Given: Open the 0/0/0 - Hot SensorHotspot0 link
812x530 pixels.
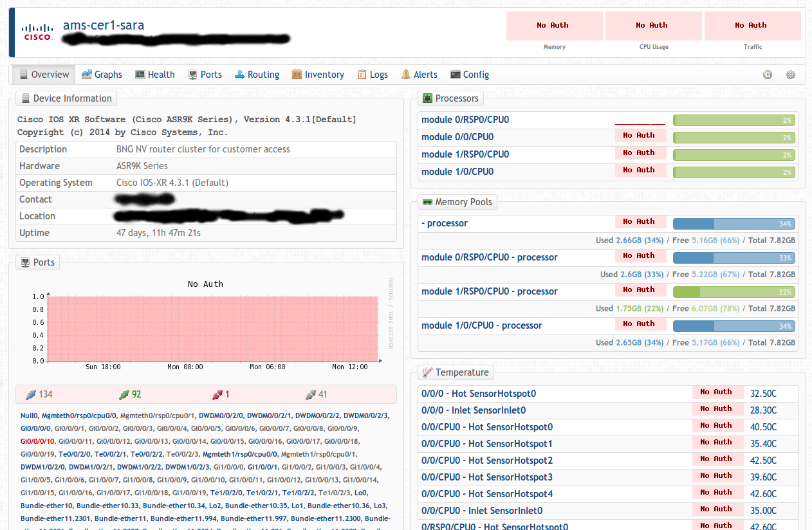Looking at the screenshot, I should 479,394.
